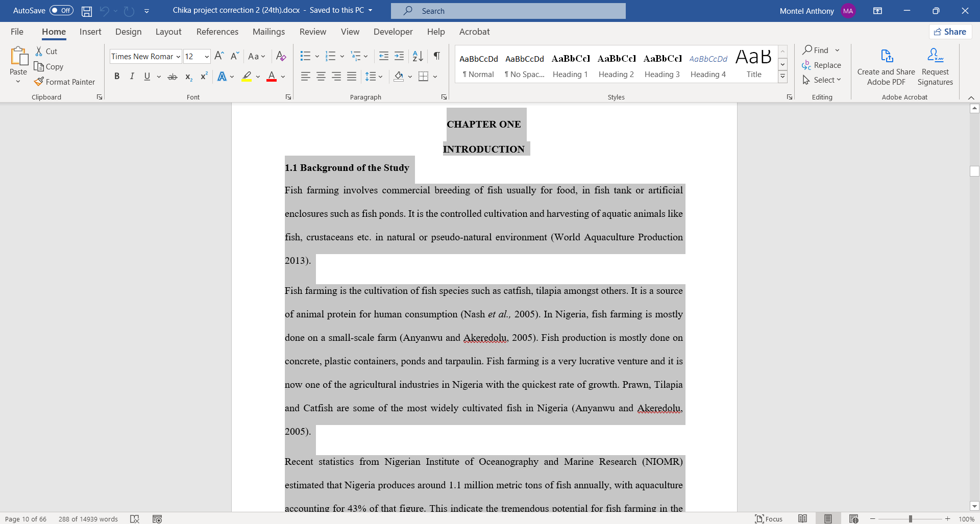
Task: Click the zoom slider handle
Action: (x=910, y=519)
